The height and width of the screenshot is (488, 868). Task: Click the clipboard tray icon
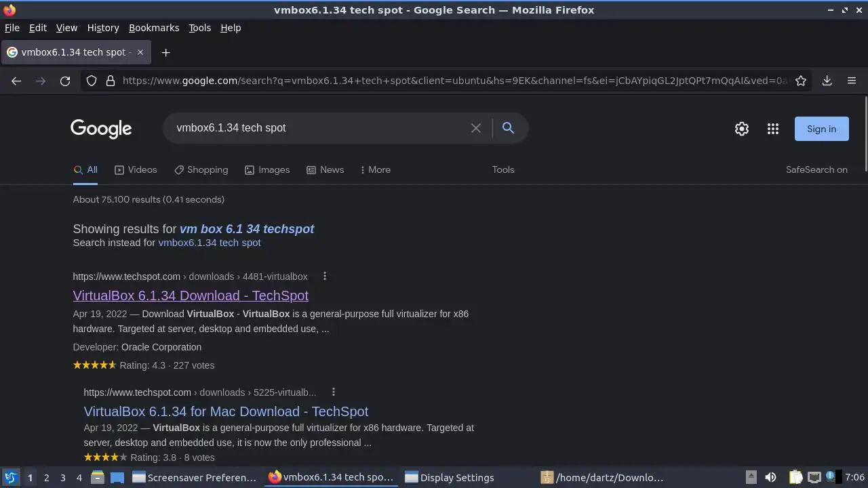tap(796, 477)
